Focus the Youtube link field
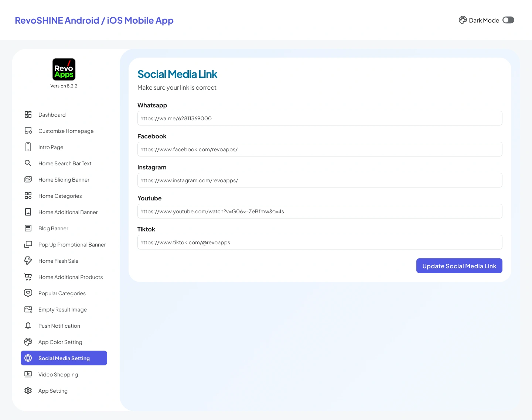 [x=320, y=211]
